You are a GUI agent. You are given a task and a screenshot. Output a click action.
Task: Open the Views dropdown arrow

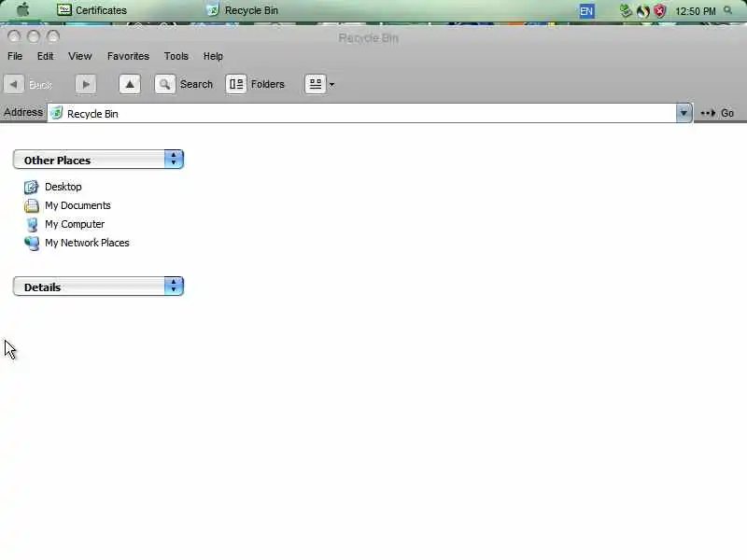pos(332,85)
